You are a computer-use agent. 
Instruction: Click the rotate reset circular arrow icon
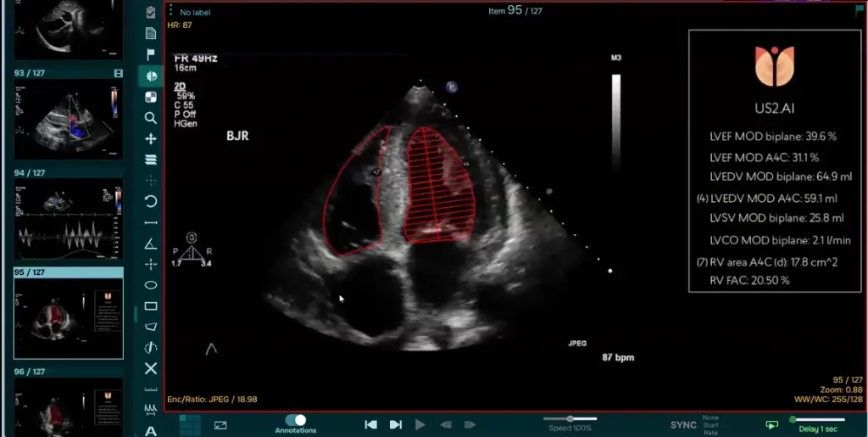tap(151, 201)
